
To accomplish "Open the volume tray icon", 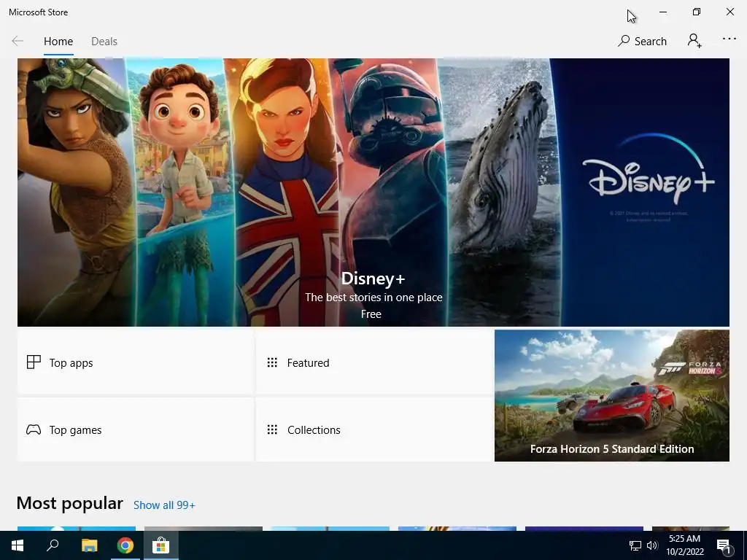I will (651, 545).
